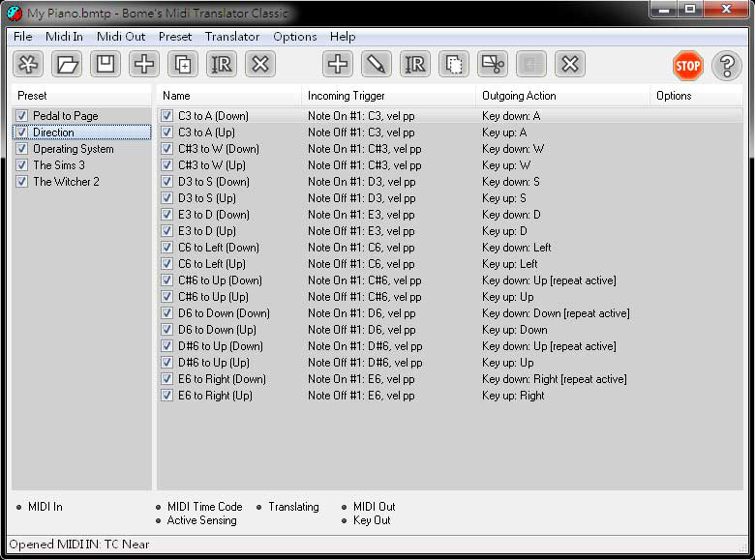Select the D6 to Down (Down) translator name
This screenshot has width=755, height=560.
pos(224,313)
